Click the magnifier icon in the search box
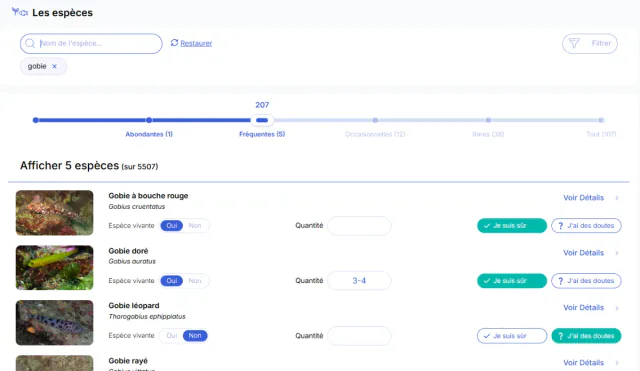Screen dimensions: 640x371 point(30,43)
